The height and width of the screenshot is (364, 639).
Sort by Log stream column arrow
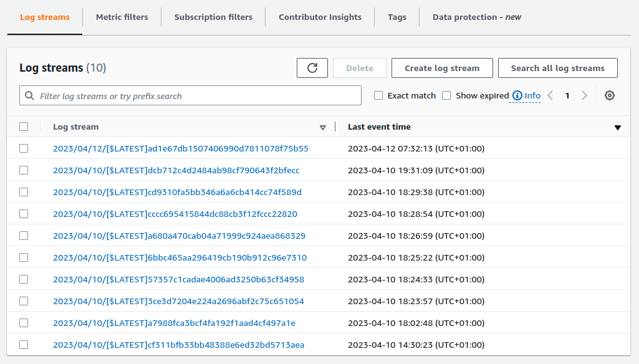point(322,127)
